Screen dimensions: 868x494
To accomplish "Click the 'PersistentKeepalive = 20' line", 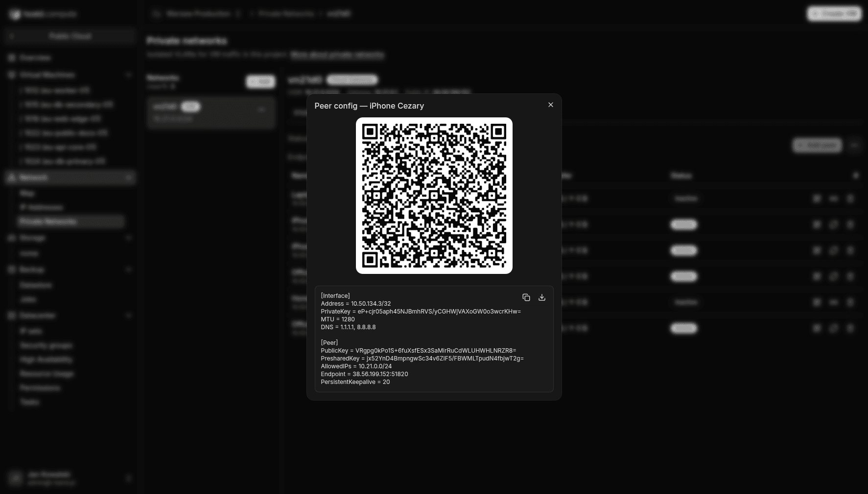I will coord(355,382).
